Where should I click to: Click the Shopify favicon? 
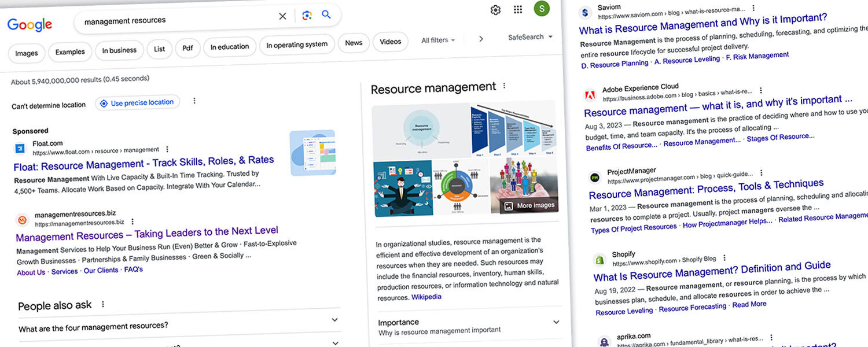click(x=600, y=260)
